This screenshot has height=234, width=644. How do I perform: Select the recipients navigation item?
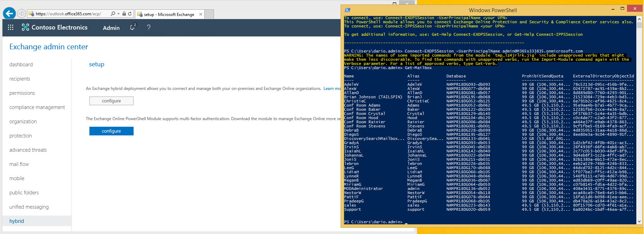tap(20, 79)
